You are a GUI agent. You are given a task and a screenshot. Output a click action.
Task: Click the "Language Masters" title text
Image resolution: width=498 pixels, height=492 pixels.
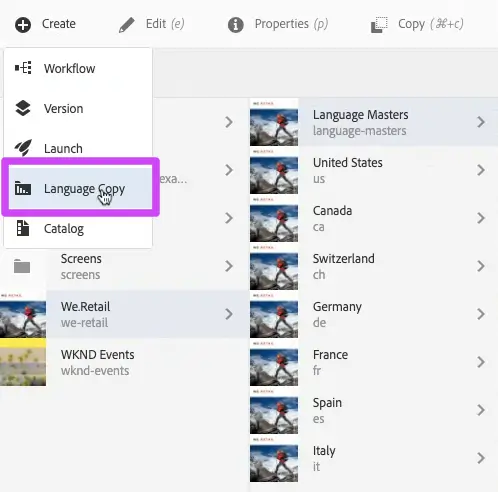(360, 115)
